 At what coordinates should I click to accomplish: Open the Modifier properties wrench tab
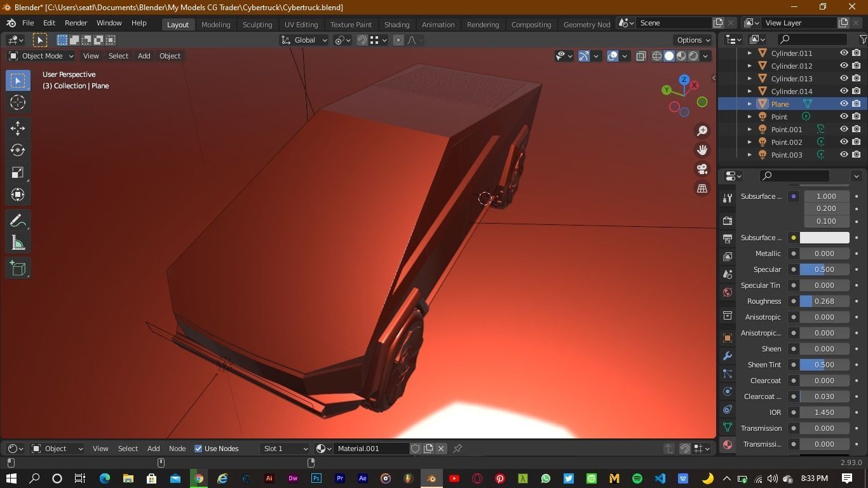[x=728, y=356]
